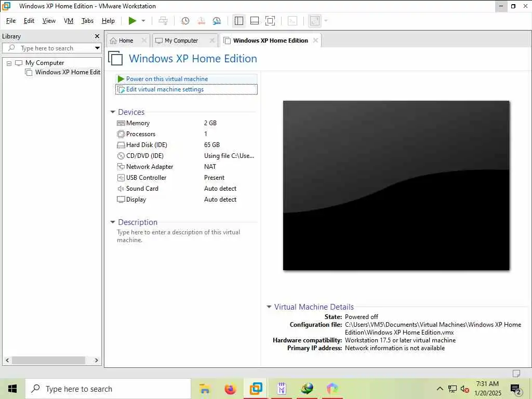The height and width of the screenshot is (399, 532).
Task: Show hidden system tray icons
Action: [440, 389]
